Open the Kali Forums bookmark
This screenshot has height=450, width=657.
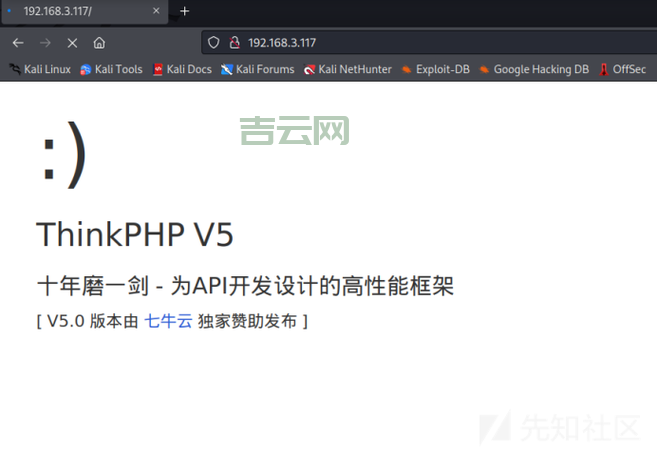(258, 69)
